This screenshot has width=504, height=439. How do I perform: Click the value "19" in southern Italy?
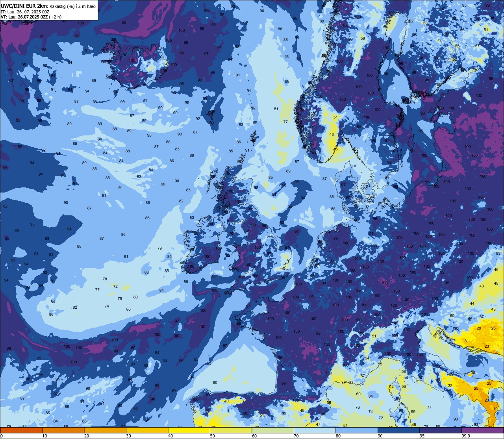[495, 409]
